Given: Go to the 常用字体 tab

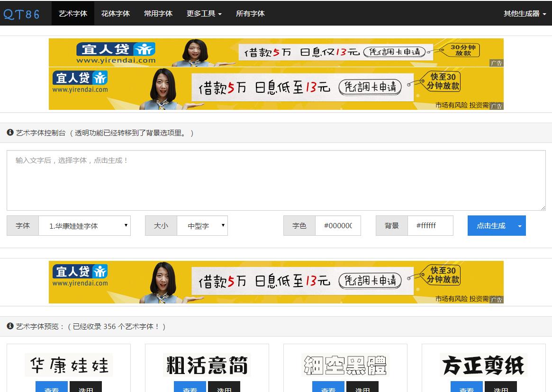Looking at the screenshot, I should [x=158, y=13].
